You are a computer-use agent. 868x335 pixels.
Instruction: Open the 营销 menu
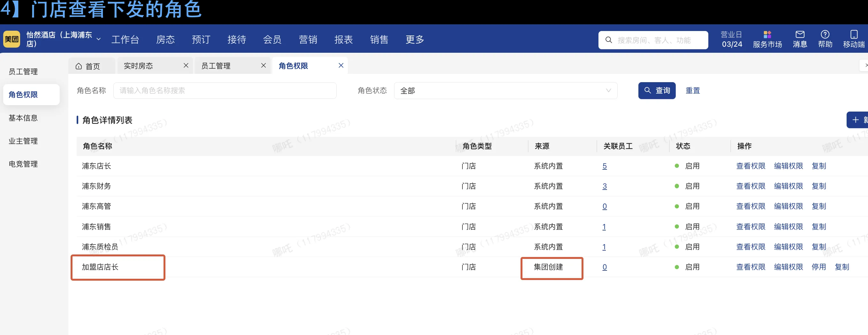308,39
